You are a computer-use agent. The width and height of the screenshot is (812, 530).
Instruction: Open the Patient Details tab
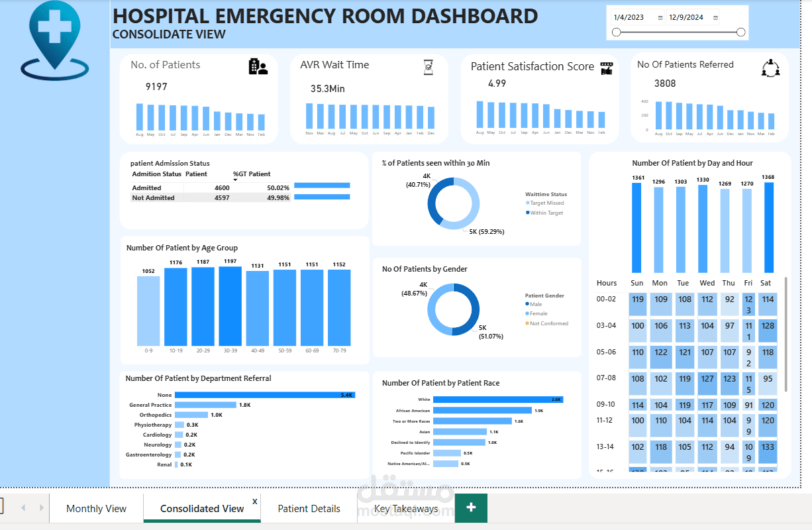309,509
